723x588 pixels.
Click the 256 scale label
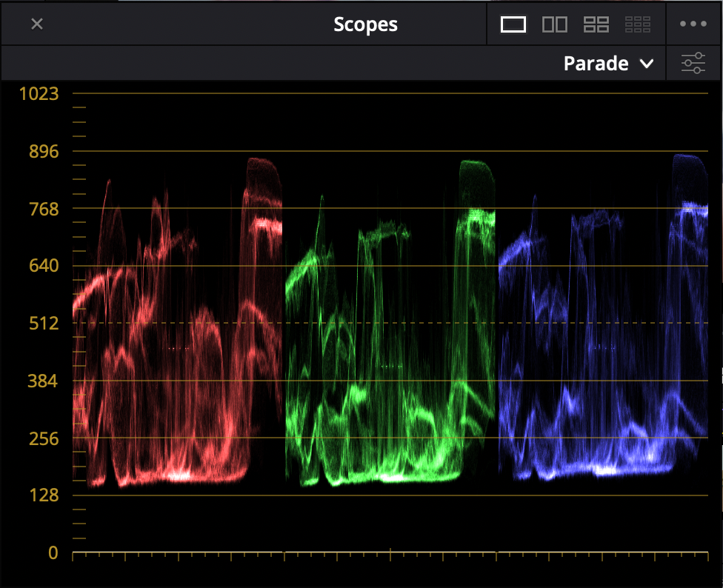43,438
